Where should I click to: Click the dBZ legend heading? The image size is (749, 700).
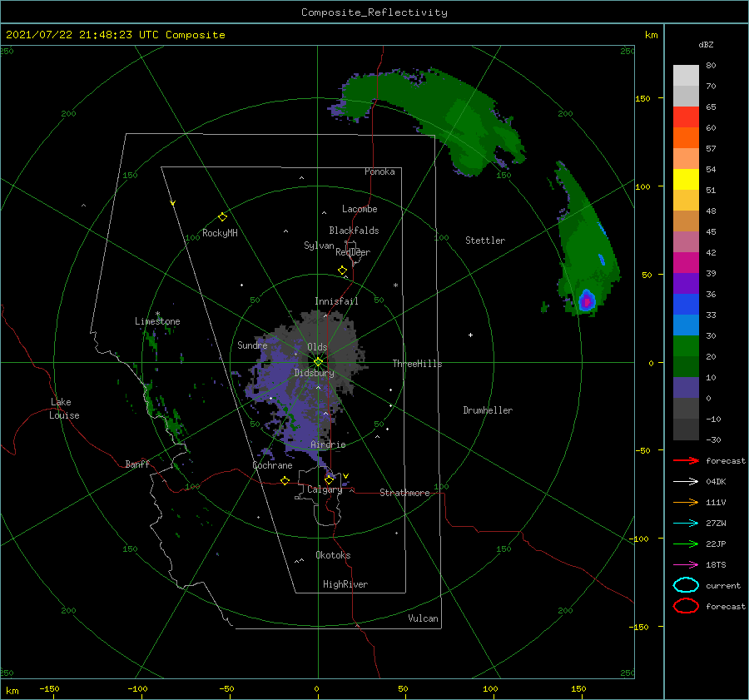point(706,44)
